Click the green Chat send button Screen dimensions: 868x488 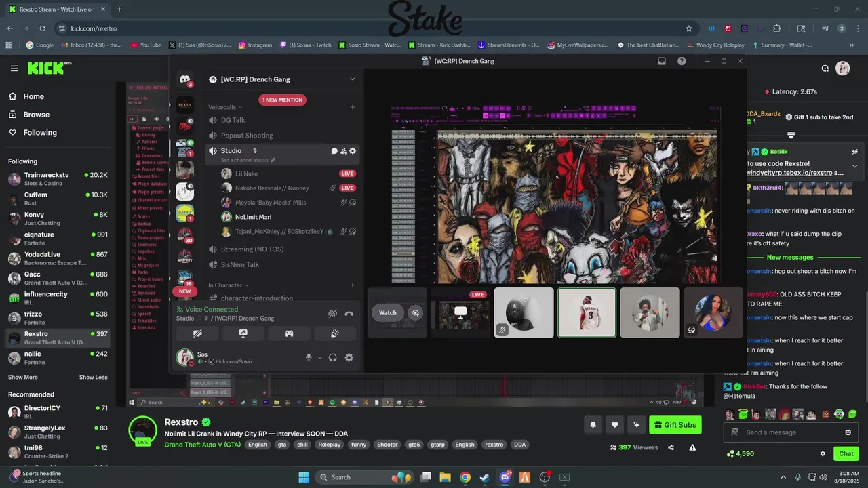pos(846,453)
